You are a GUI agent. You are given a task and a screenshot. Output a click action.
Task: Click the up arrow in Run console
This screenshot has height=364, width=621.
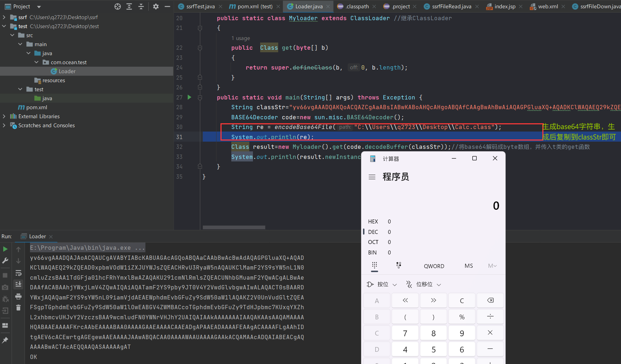tap(18, 249)
